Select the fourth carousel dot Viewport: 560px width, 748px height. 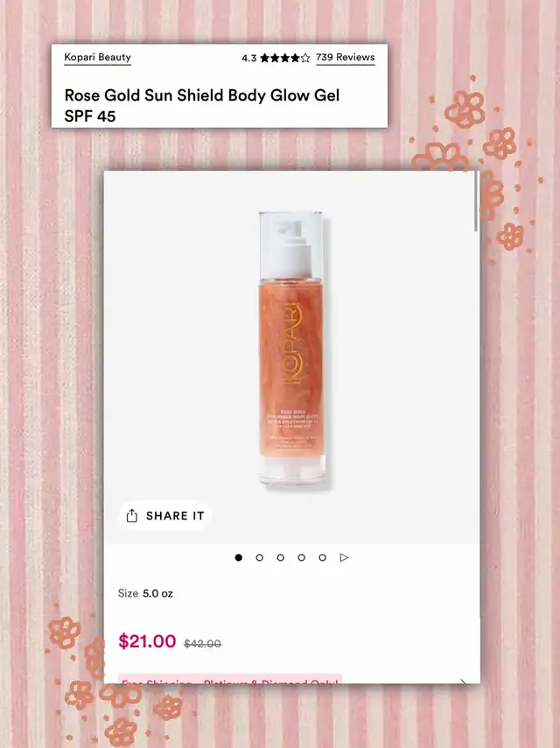[x=302, y=557]
